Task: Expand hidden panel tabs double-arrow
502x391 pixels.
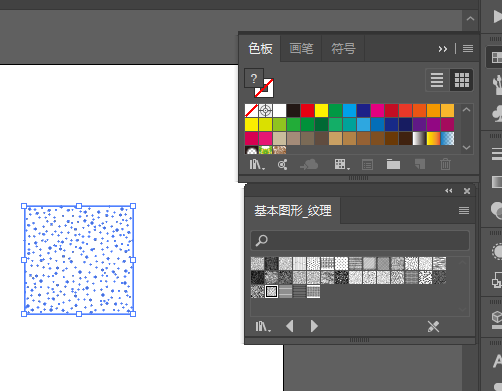Action: coord(442,49)
